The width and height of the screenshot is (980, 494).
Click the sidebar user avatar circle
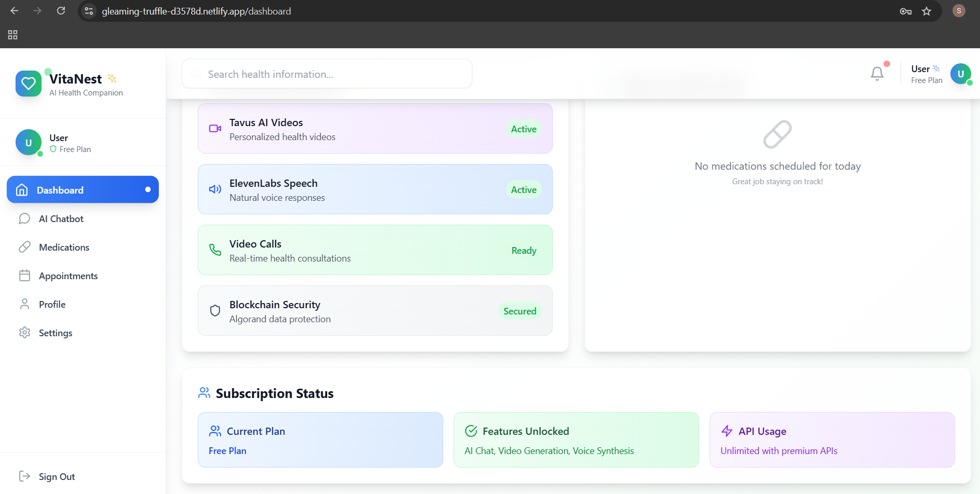click(x=29, y=142)
